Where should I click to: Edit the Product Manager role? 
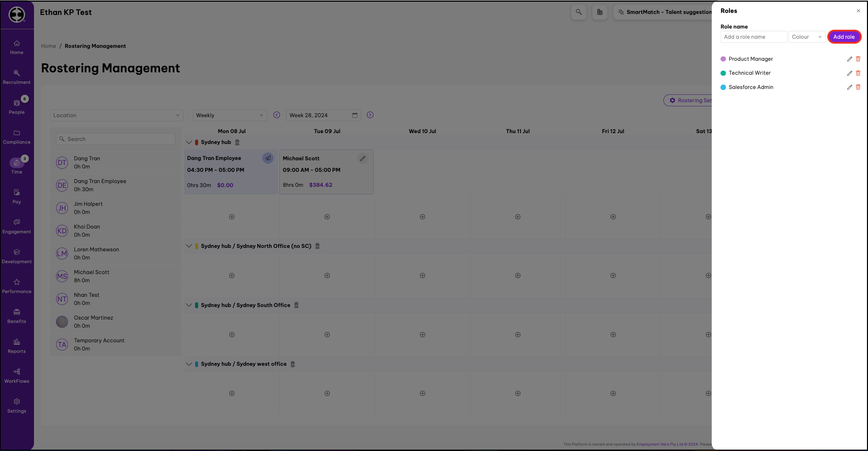pyautogui.click(x=849, y=59)
